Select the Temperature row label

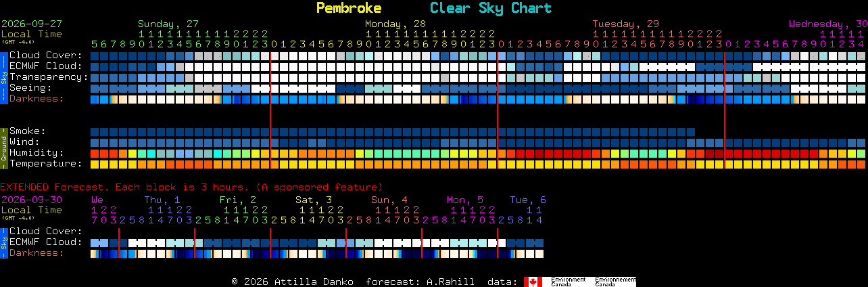tap(46, 163)
